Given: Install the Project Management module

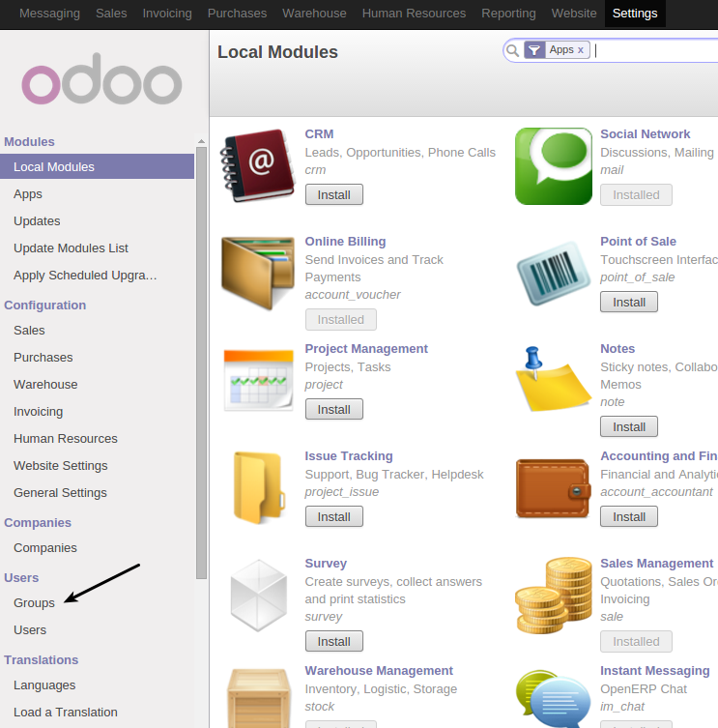Looking at the screenshot, I should pyautogui.click(x=334, y=410).
